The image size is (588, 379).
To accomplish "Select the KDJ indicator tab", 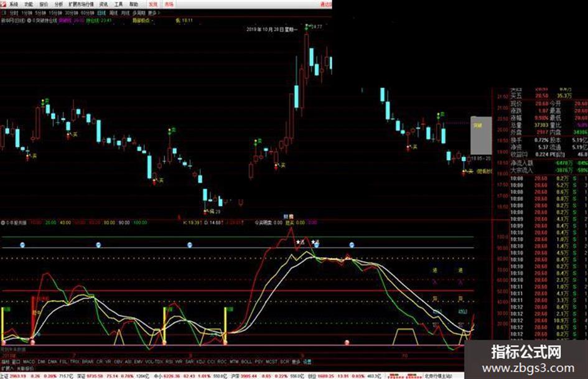I will click(200, 362).
